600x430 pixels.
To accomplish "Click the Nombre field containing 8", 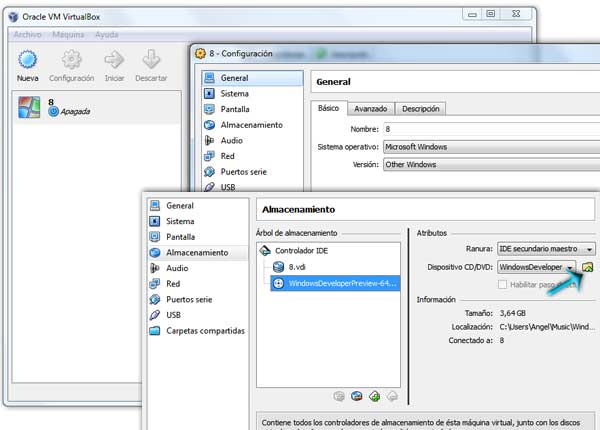I will tap(491, 129).
